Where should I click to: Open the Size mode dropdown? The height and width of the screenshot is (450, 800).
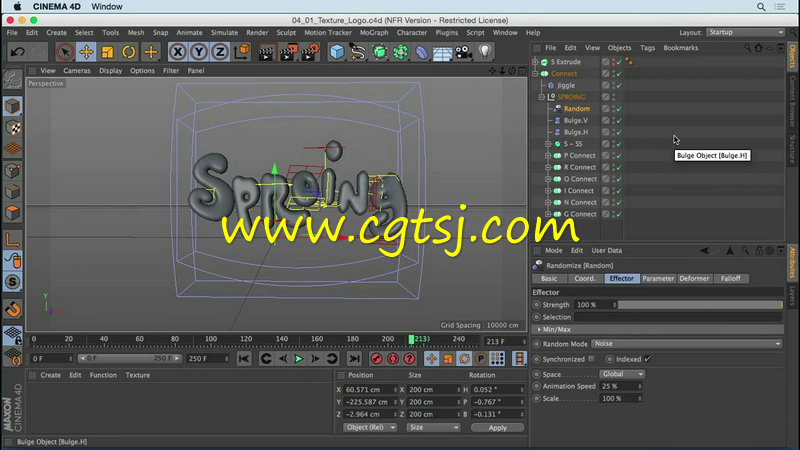point(433,428)
